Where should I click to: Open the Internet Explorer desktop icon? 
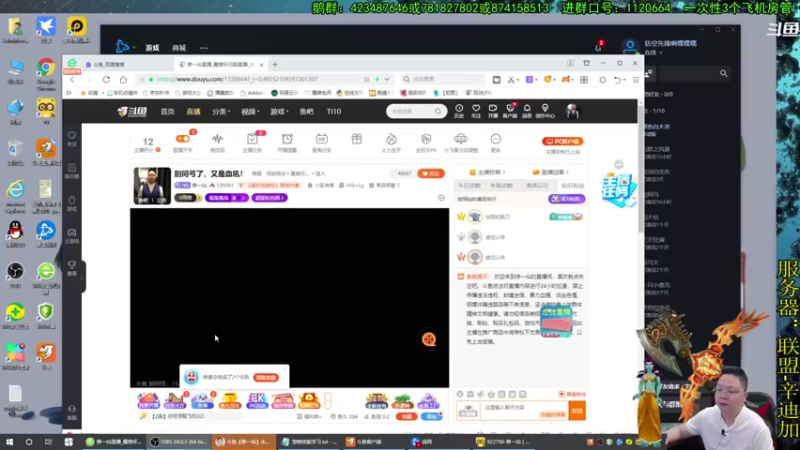(x=15, y=190)
